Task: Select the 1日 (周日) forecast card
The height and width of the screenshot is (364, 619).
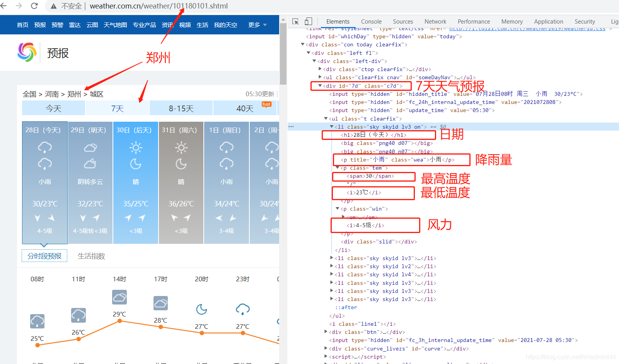Action: click(x=226, y=182)
